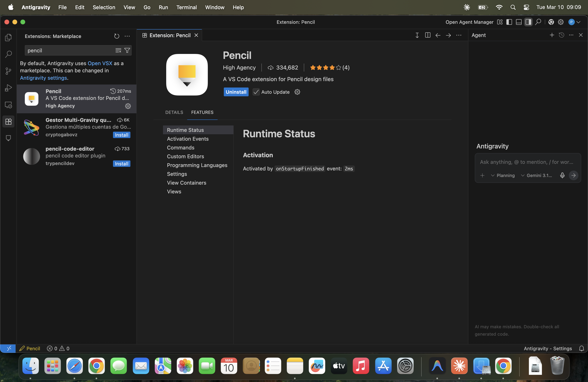Open Agent panel more options
The width and height of the screenshot is (588, 382).
click(571, 35)
